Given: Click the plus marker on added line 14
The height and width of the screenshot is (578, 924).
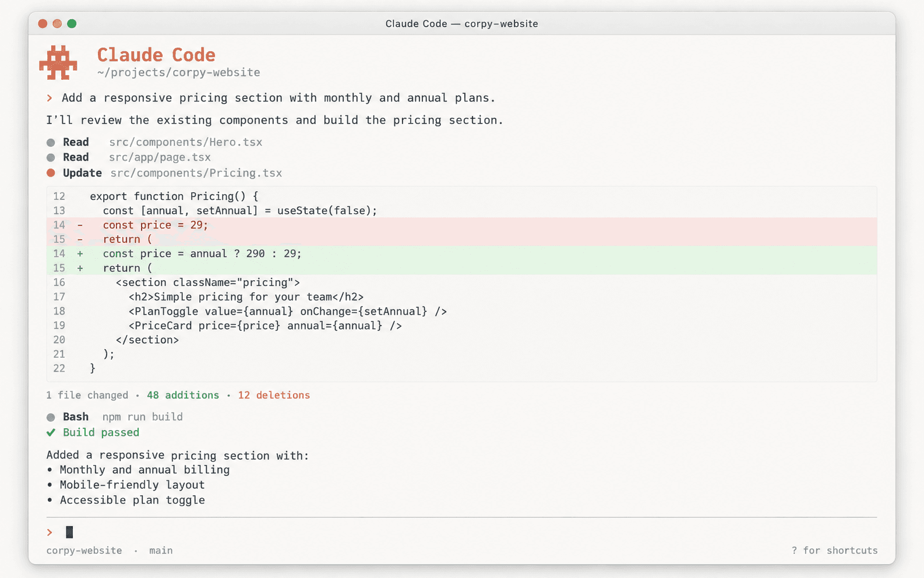Looking at the screenshot, I should (80, 253).
